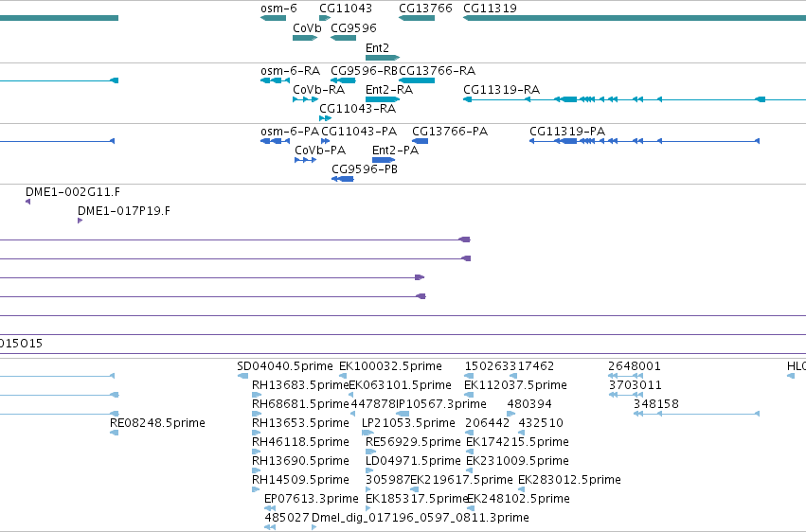806x532 pixels.
Task: Click the 206442 feature label
Action: pyautogui.click(x=488, y=423)
